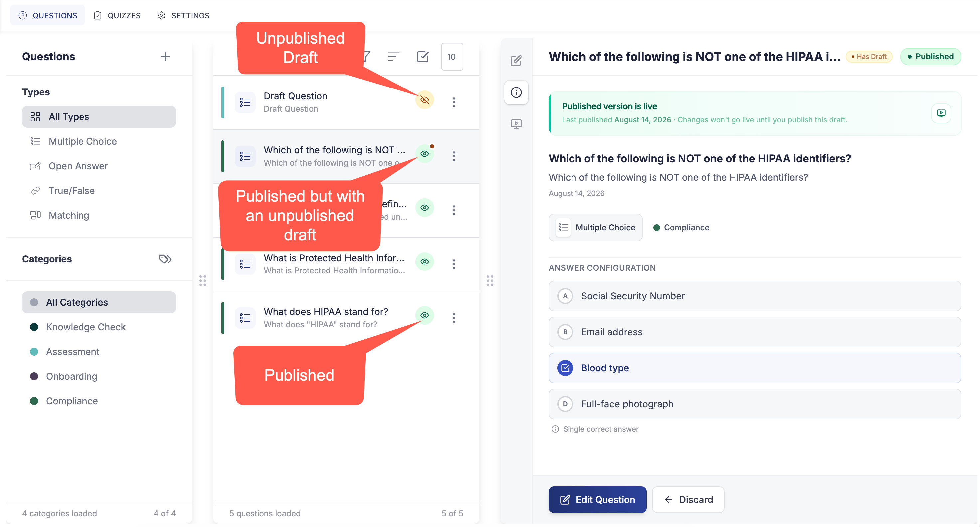Click the Edit Question button
The image size is (980, 527).
point(597,500)
